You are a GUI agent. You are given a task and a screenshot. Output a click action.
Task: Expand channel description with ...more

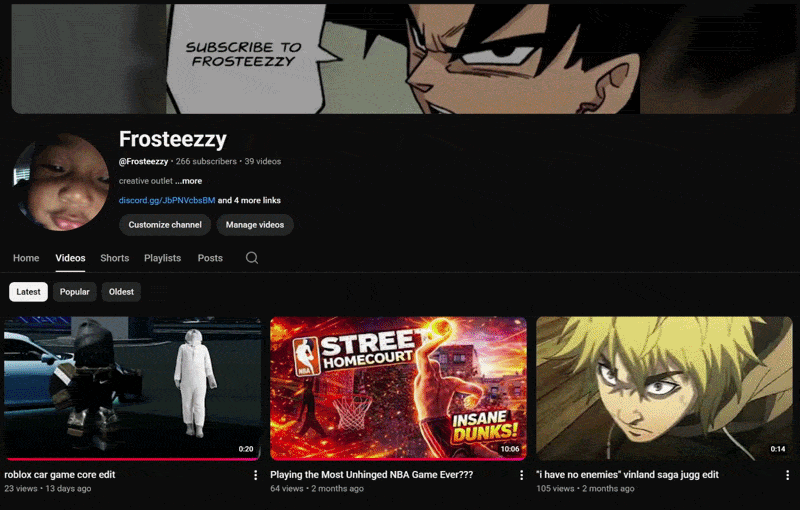188,181
